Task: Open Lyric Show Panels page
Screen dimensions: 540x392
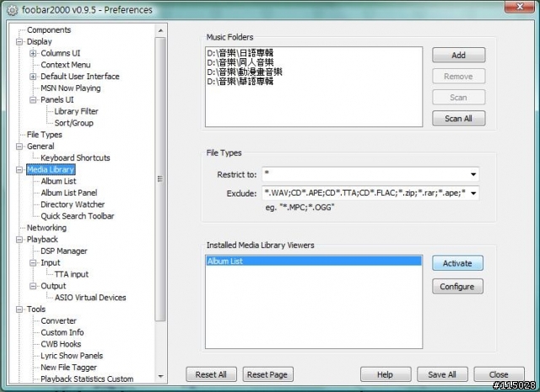Action: 72,356
